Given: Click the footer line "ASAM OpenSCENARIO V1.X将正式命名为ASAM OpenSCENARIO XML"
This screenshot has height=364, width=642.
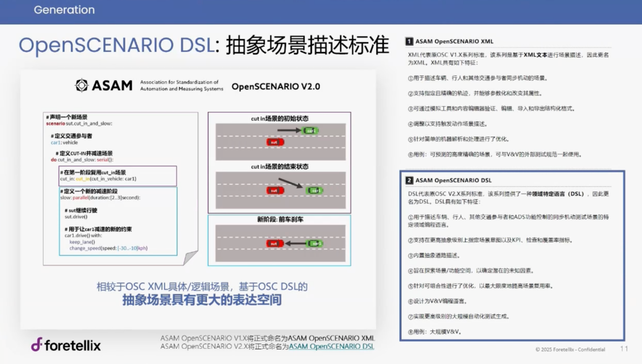Looking at the screenshot, I should (x=268, y=338).
